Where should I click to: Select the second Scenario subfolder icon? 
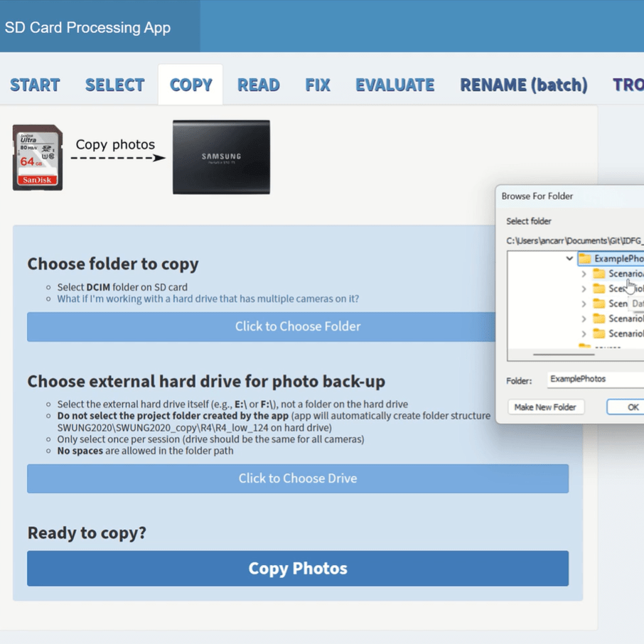coord(599,289)
